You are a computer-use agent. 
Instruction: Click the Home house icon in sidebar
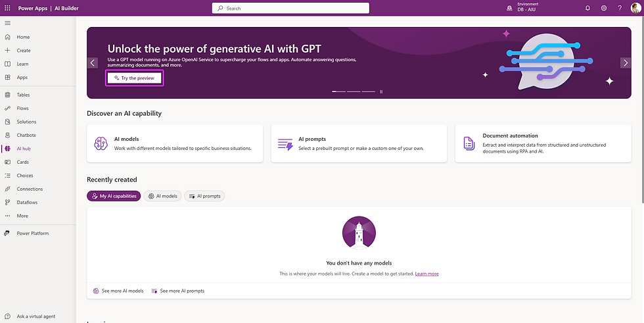coord(7,37)
